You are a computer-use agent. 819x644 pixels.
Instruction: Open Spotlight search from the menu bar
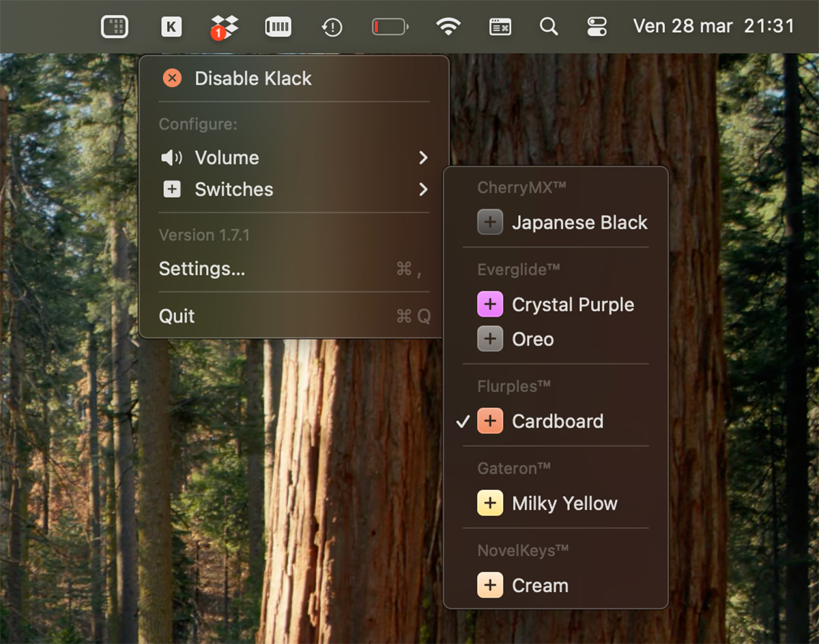click(549, 27)
